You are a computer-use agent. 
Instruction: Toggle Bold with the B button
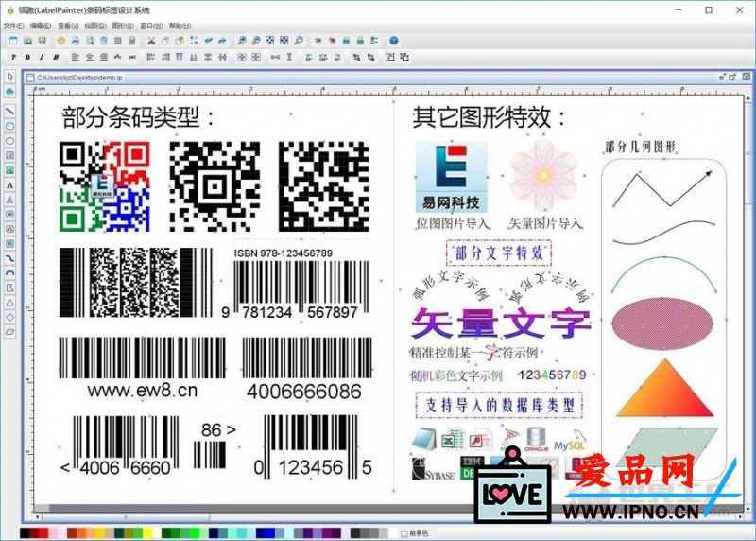pos(27,57)
